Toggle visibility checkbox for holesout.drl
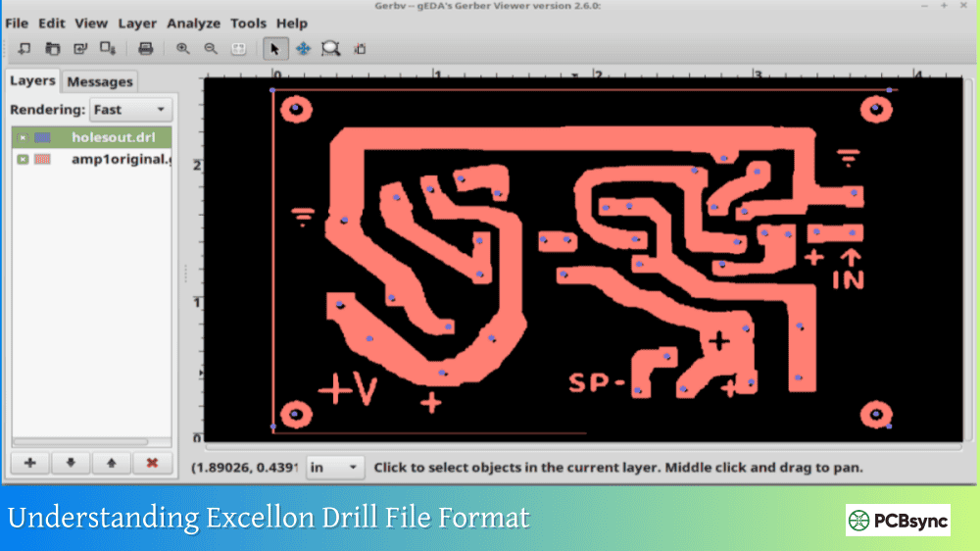 click(23, 137)
